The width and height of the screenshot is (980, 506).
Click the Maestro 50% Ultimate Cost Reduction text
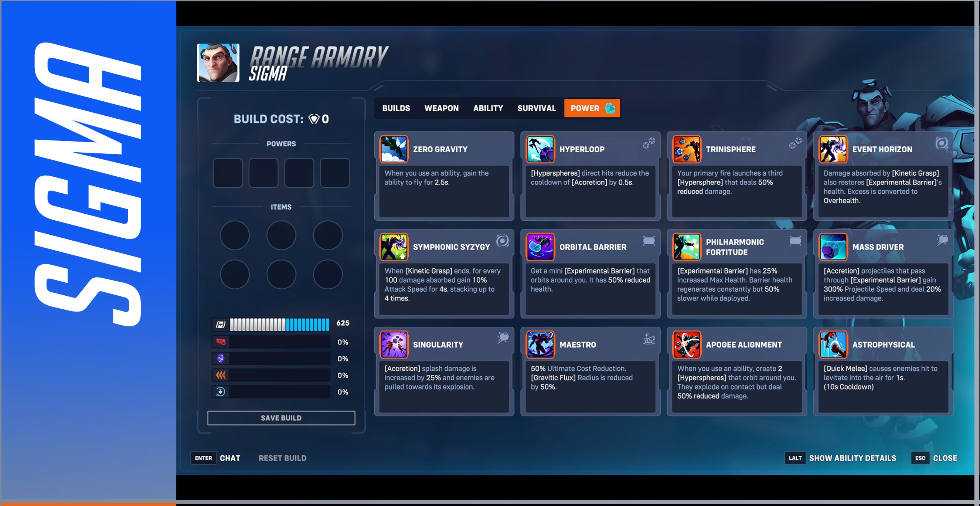pos(578,368)
